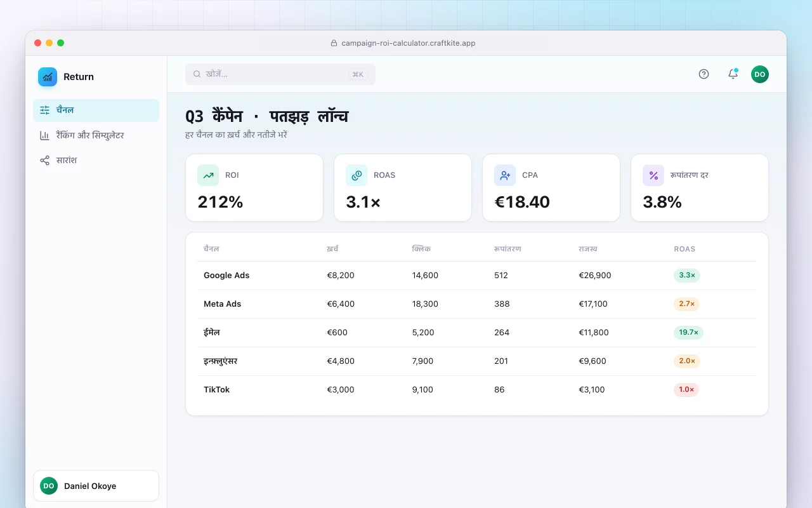Click the €26,900 revenue cell
This screenshot has height=508, width=812.
pyautogui.click(x=595, y=276)
